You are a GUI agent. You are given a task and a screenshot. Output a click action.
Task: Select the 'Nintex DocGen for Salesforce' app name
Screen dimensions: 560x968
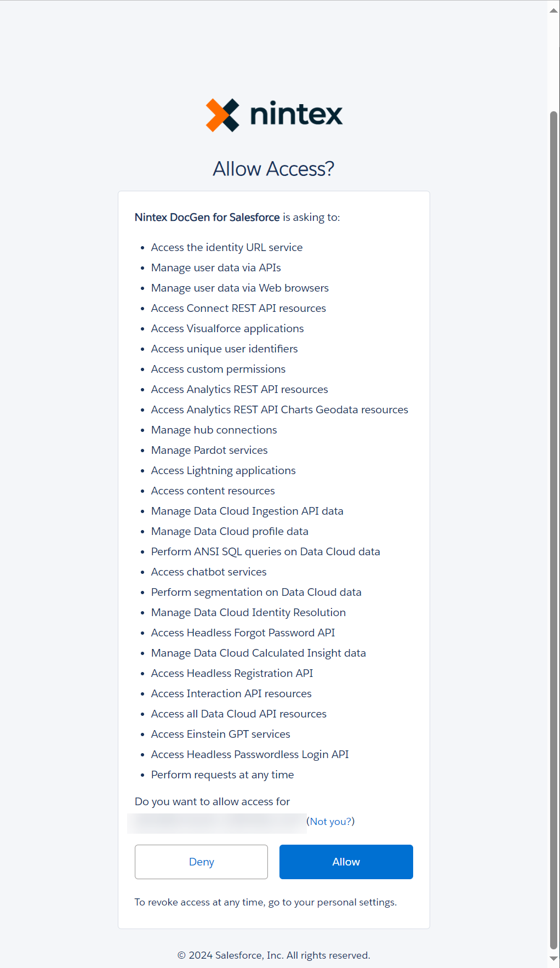207,217
